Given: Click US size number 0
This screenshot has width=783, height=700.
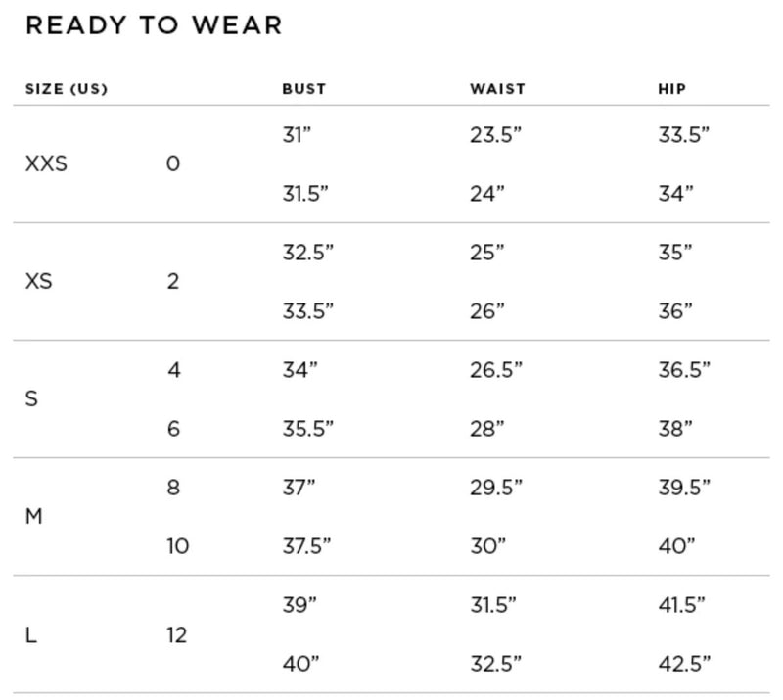Looking at the screenshot, I should click(173, 163).
